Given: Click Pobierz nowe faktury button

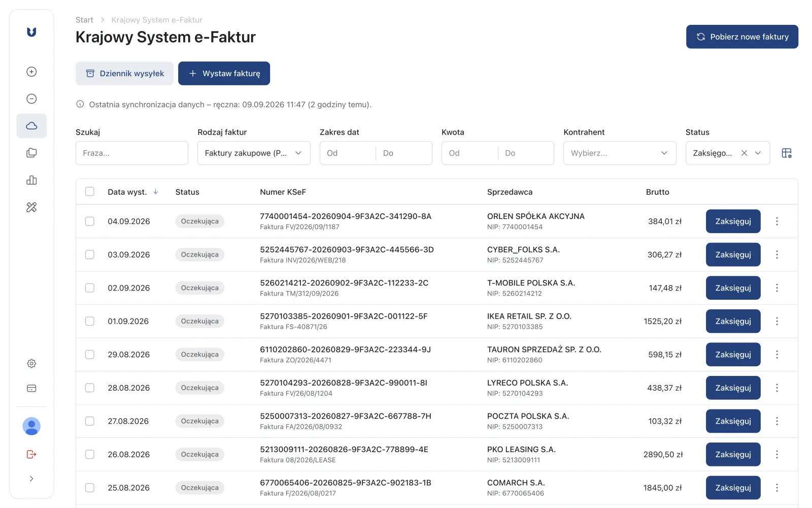Looking at the screenshot, I should (742, 37).
